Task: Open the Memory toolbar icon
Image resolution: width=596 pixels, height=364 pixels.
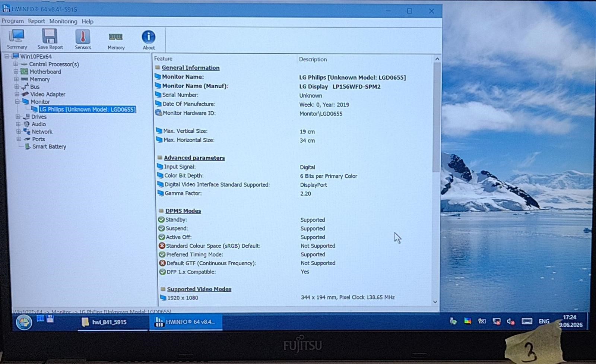Action: tap(116, 41)
